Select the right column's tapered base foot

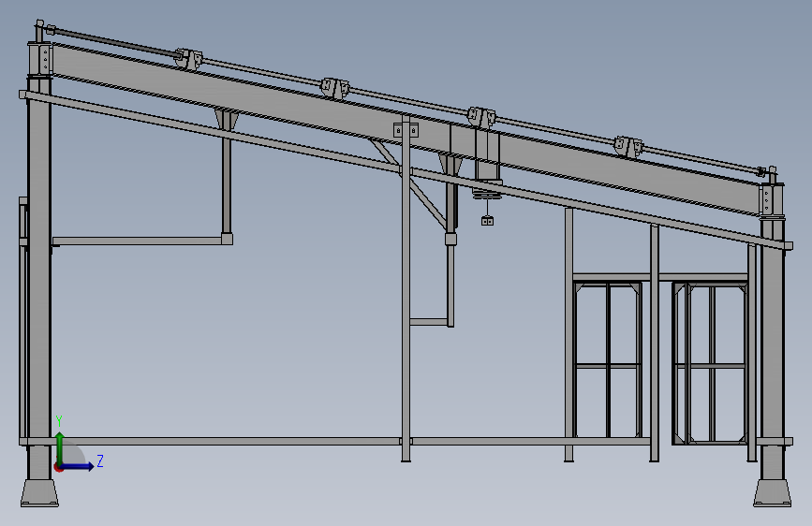point(772,493)
